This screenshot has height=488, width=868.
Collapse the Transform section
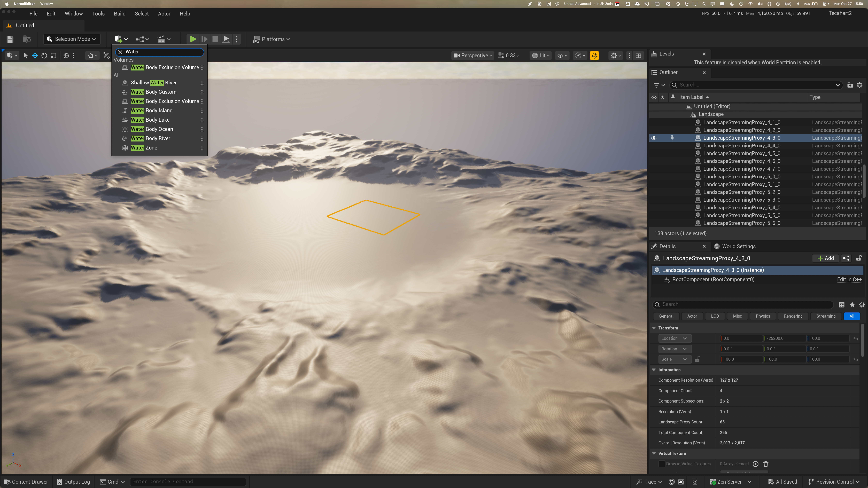point(654,328)
